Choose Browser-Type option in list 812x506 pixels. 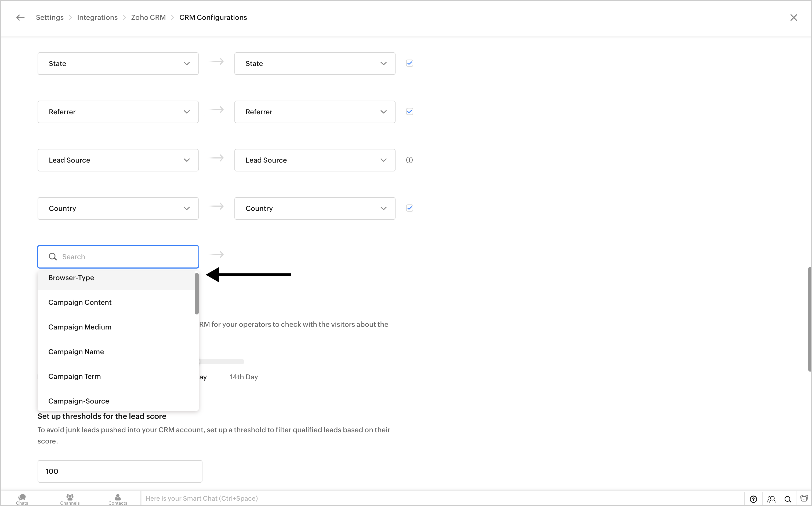[x=71, y=278]
